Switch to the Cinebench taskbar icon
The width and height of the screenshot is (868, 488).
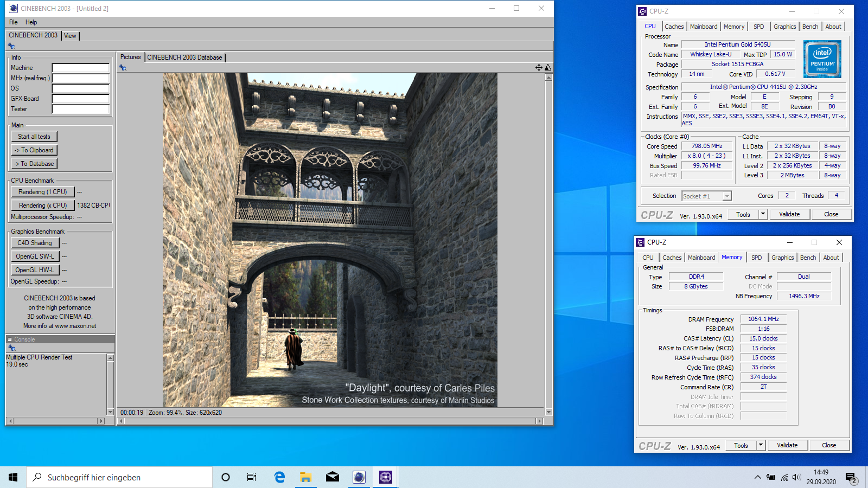coord(359,477)
